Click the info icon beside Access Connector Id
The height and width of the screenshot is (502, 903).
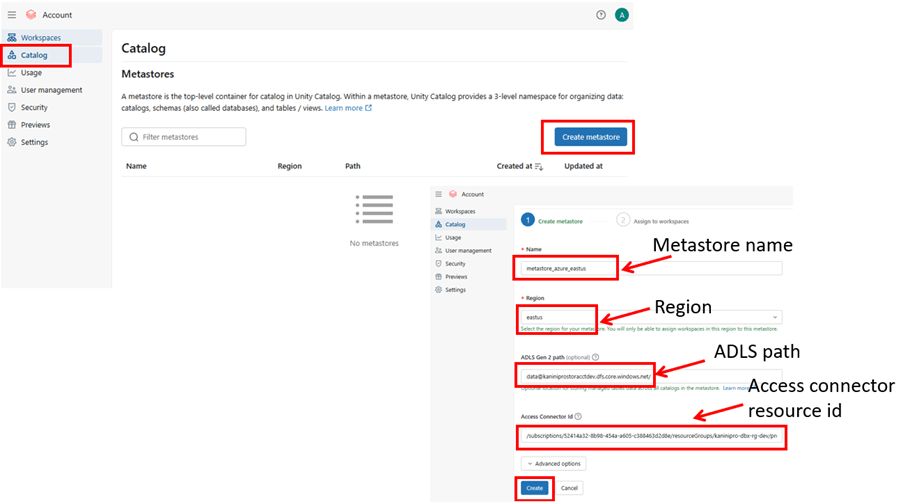578,416
